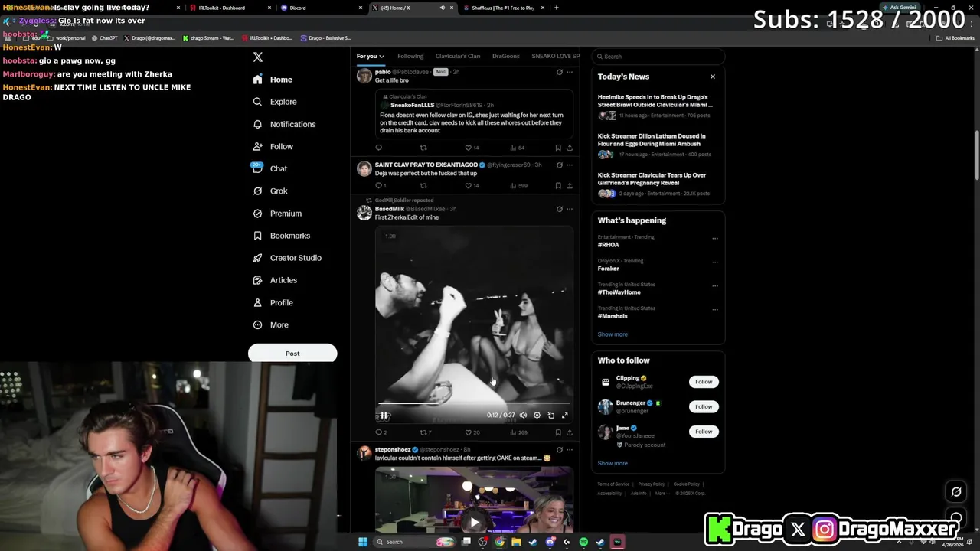Close the Today's News panel
Screen dimensions: 980x551
pyautogui.click(x=713, y=77)
